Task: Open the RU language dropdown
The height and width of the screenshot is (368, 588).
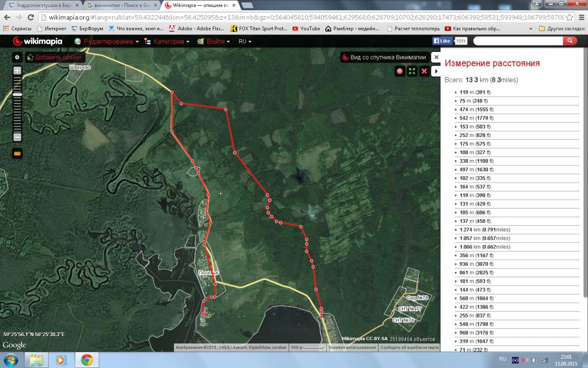Action: (245, 42)
